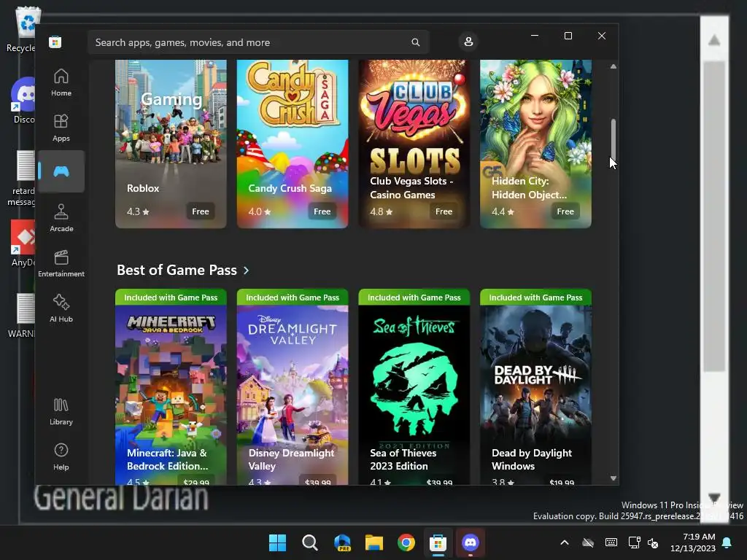747x560 pixels.
Task: Open the Apps section in Store sidebar
Action: (61, 128)
